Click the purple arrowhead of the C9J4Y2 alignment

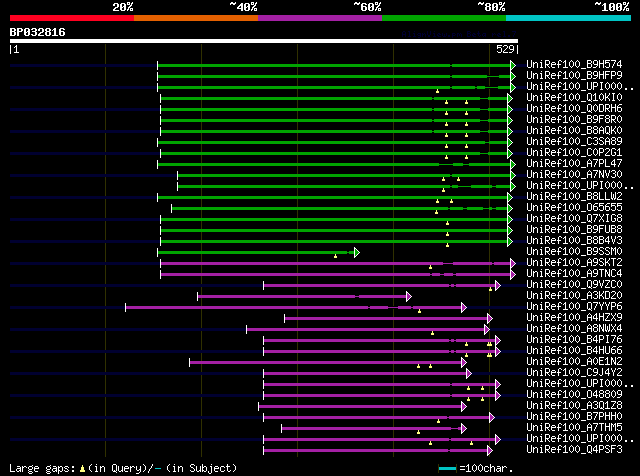pos(469,374)
